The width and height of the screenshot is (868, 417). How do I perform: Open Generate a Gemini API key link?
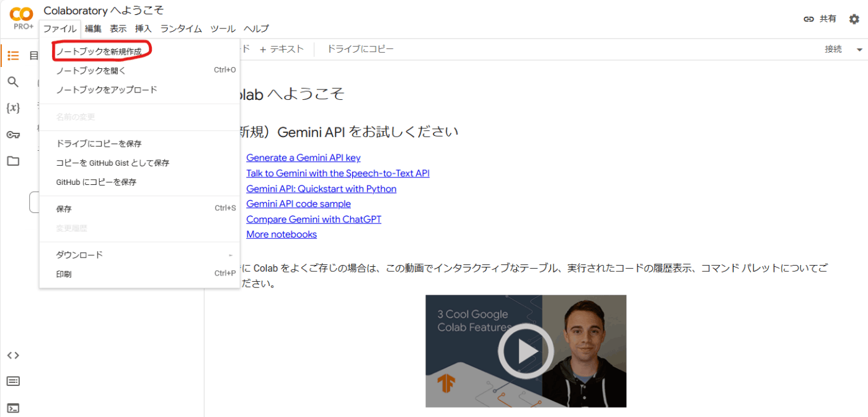pos(303,158)
